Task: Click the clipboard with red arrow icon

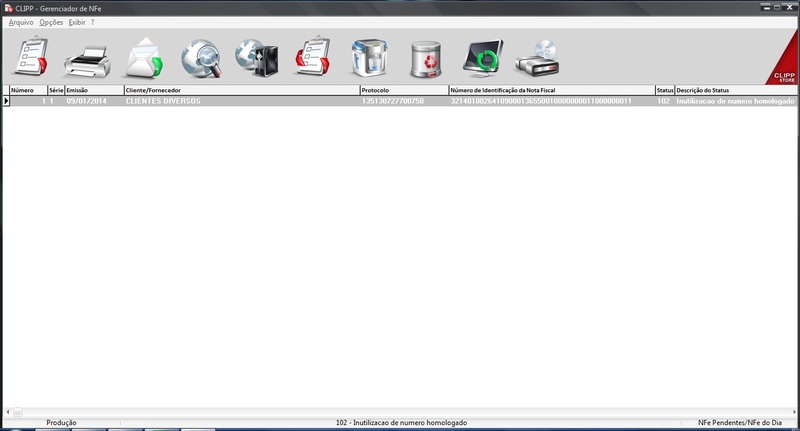Action: click(314, 58)
